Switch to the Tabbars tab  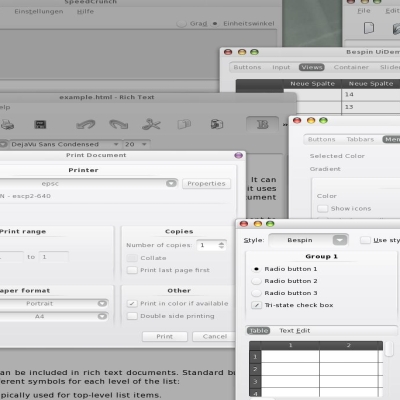coord(360,139)
